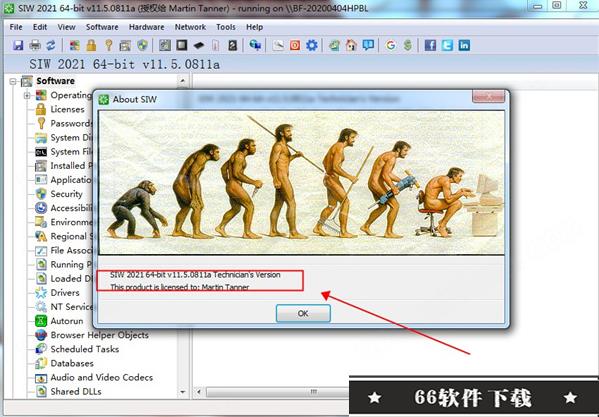Open the Network menu
Viewport: 599px width, 417px height.
(190, 27)
